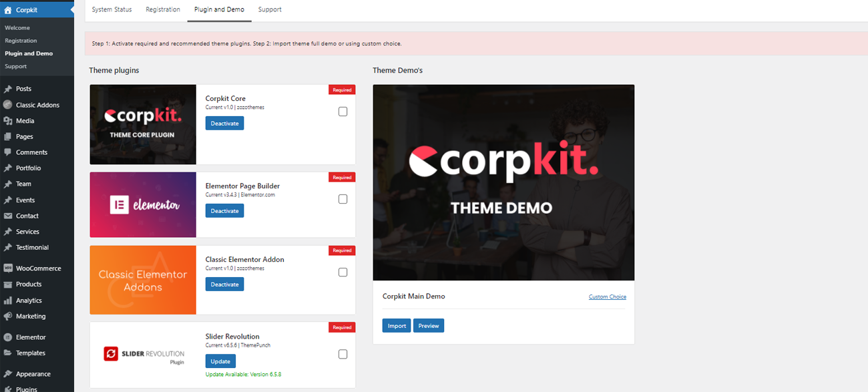This screenshot has width=868, height=392.
Task: Deactivate the Classic Elementor Addon plugin
Action: tap(224, 284)
